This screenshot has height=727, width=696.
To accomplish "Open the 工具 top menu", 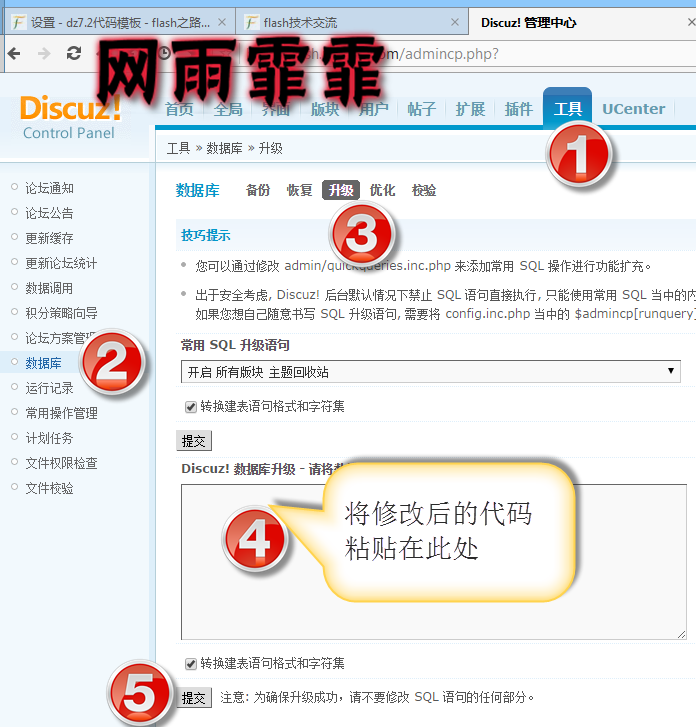I will (567, 108).
